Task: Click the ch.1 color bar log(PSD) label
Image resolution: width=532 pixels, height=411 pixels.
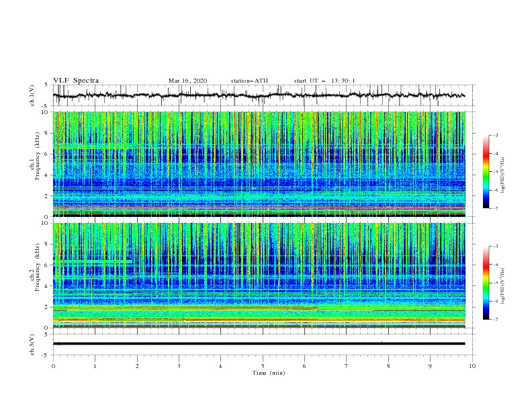Action: click(x=503, y=175)
